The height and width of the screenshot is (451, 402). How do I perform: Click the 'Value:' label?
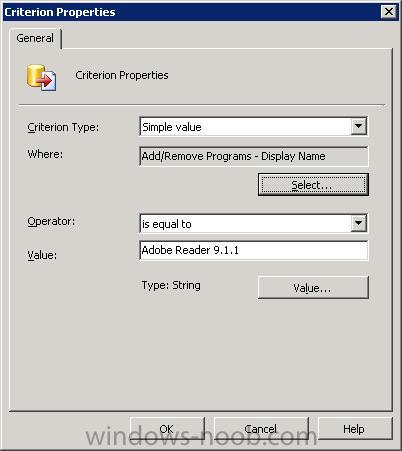point(42,255)
